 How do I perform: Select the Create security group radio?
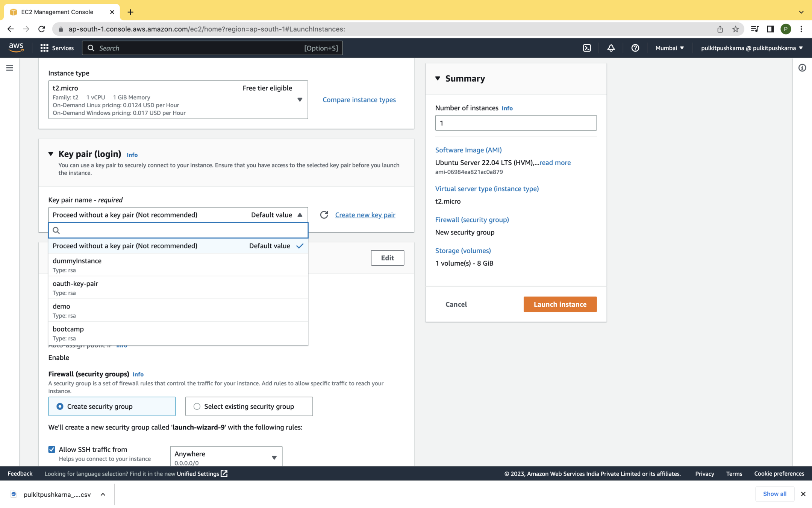[60, 406]
